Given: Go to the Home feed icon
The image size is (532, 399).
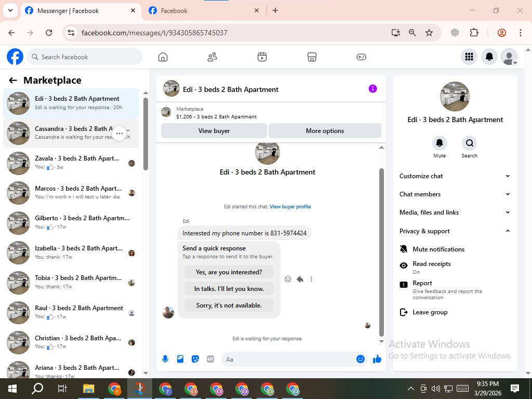Looking at the screenshot, I should tap(163, 57).
